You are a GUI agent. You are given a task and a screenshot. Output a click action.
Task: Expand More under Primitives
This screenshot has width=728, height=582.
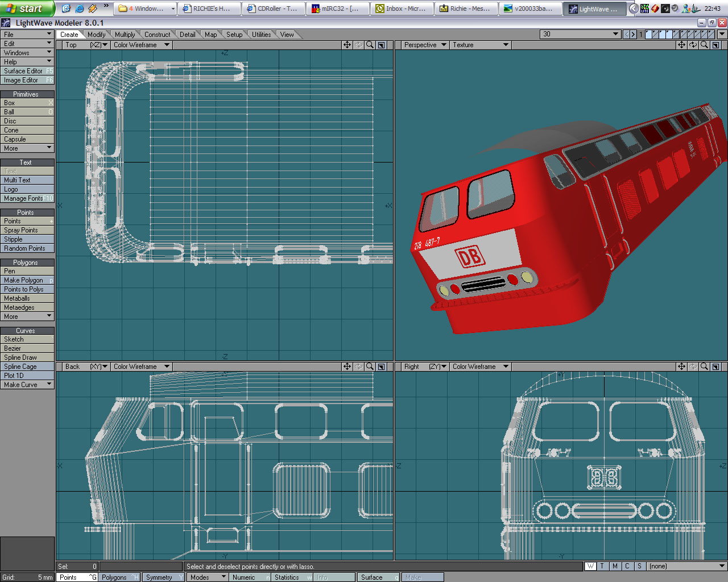click(27, 148)
